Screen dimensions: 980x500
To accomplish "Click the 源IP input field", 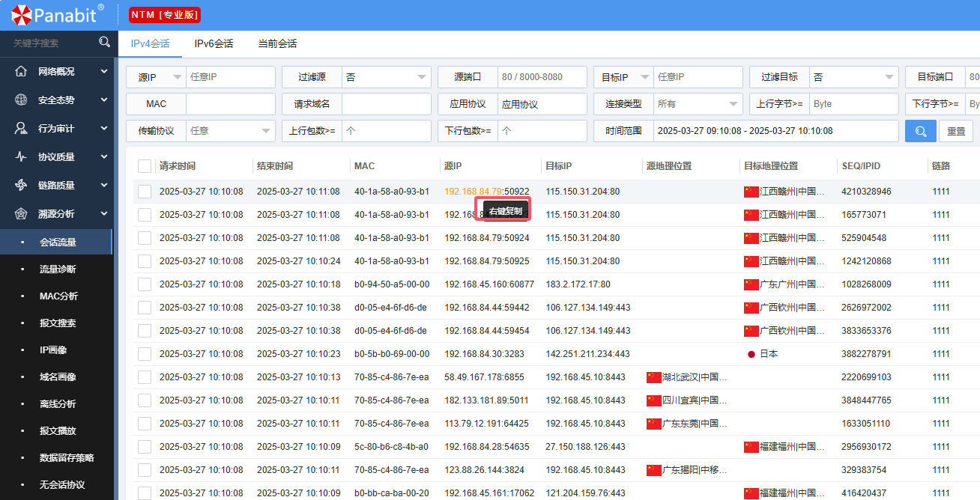I will (x=231, y=77).
